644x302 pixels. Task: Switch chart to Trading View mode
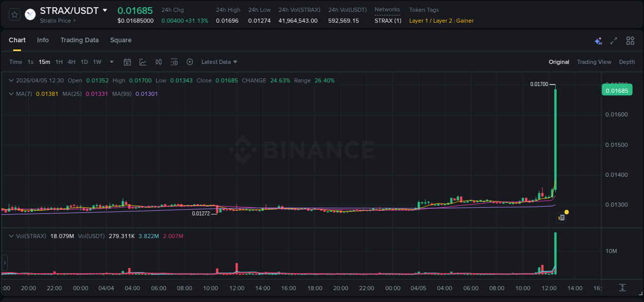[594, 61]
